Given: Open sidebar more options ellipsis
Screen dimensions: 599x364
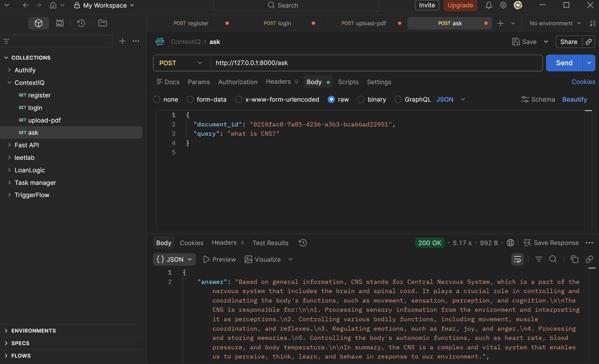Looking at the screenshot, I should (136, 41).
